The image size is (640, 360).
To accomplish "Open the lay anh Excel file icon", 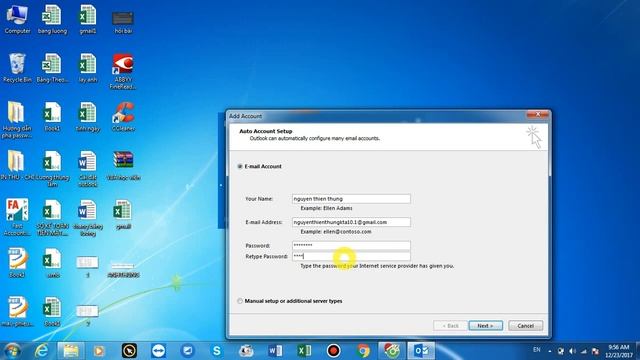I will coord(87,68).
